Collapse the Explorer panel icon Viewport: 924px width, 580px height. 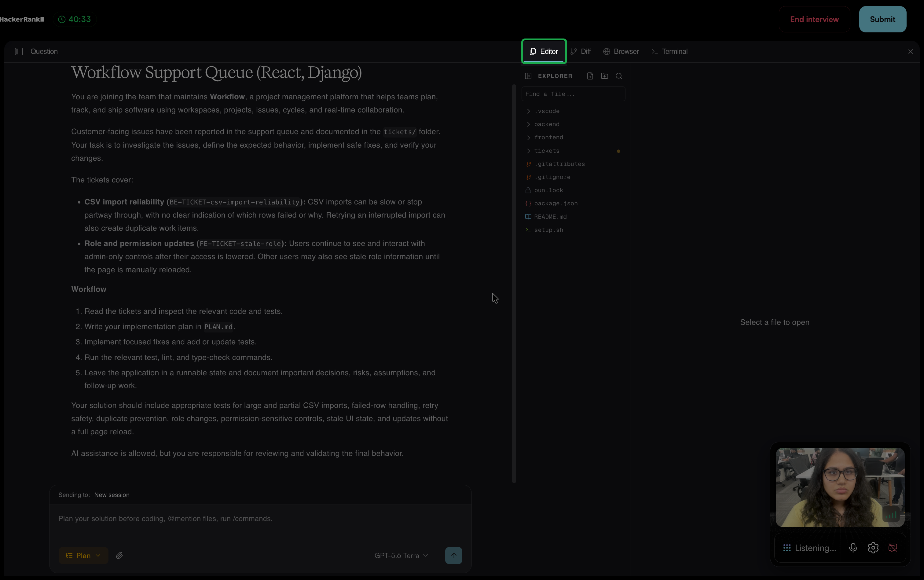pos(528,76)
